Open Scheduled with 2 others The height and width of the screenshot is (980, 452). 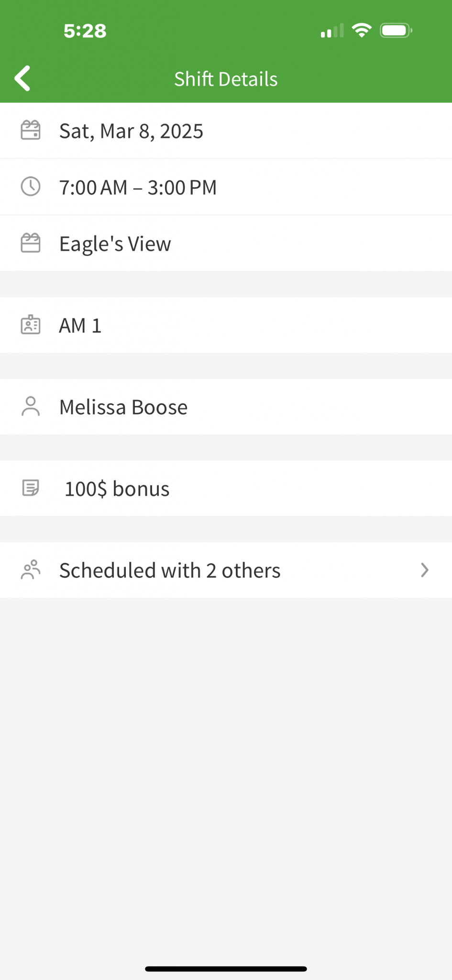[x=170, y=570]
